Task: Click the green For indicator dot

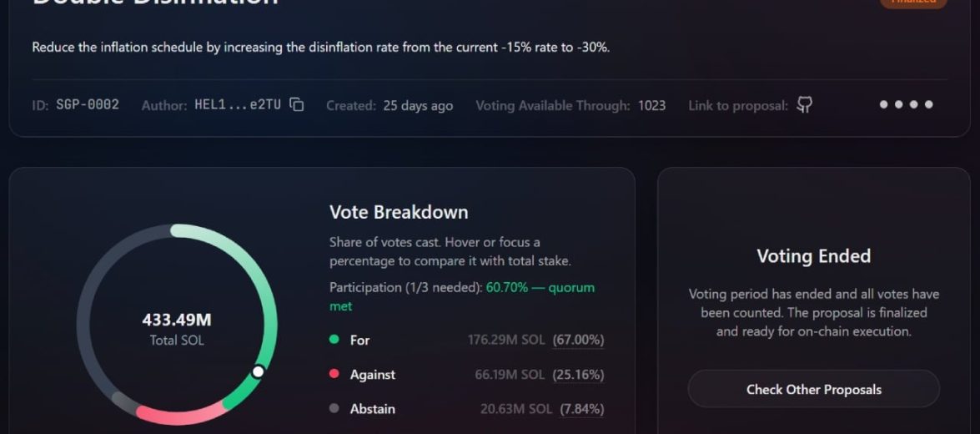Action: pyautogui.click(x=334, y=340)
